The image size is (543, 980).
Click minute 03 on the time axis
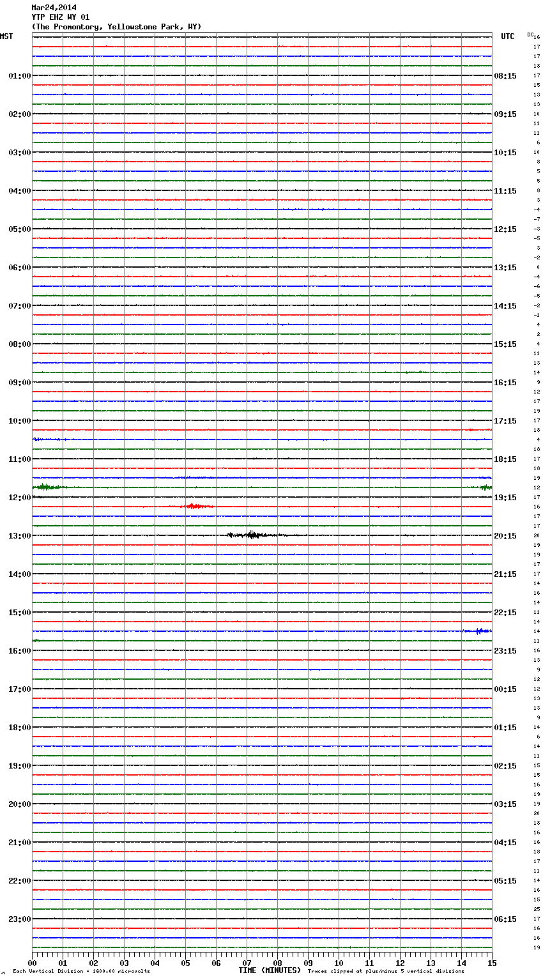(x=124, y=963)
